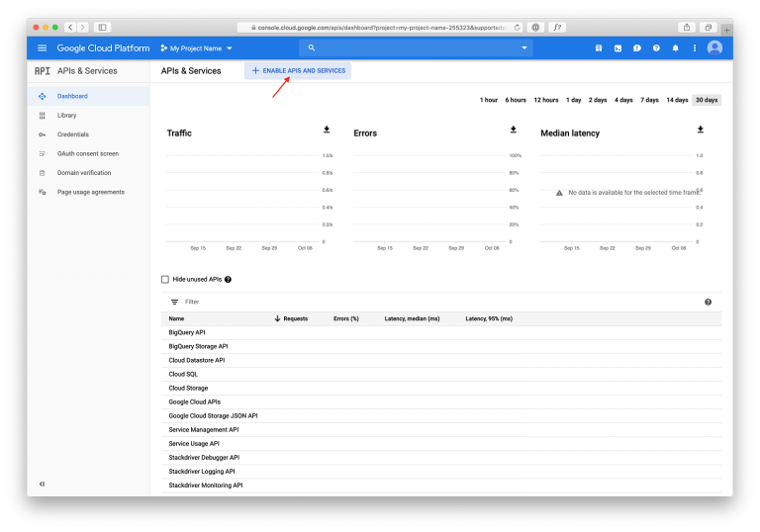
Task: Click the filter lines icon
Action: click(174, 302)
